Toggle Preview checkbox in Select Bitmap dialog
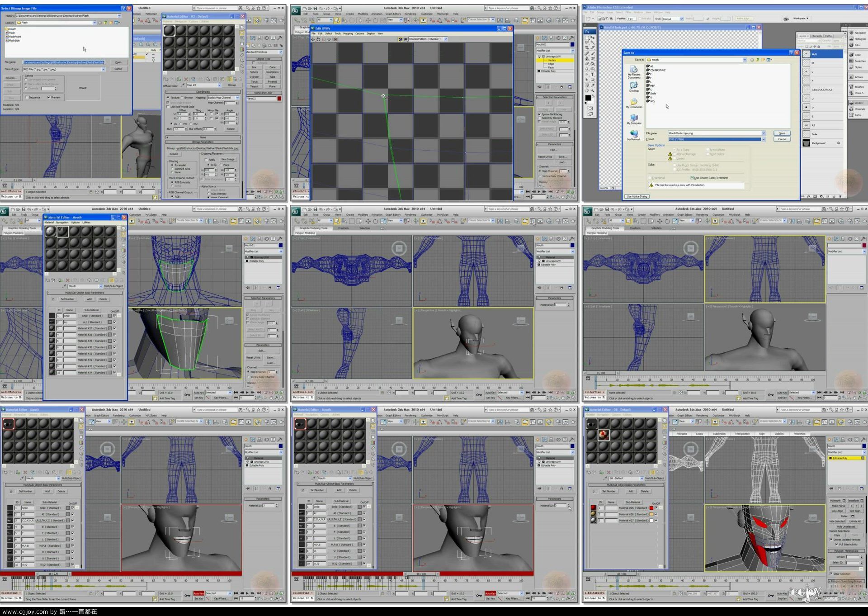868x616 pixels. click(x=48, y=97)
